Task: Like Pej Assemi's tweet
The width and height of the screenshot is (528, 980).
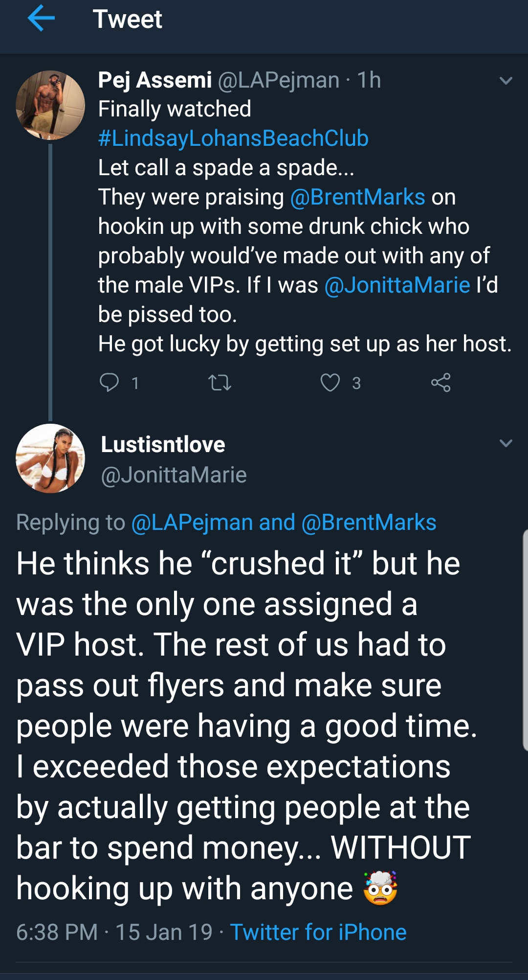Action: point(330,383)
